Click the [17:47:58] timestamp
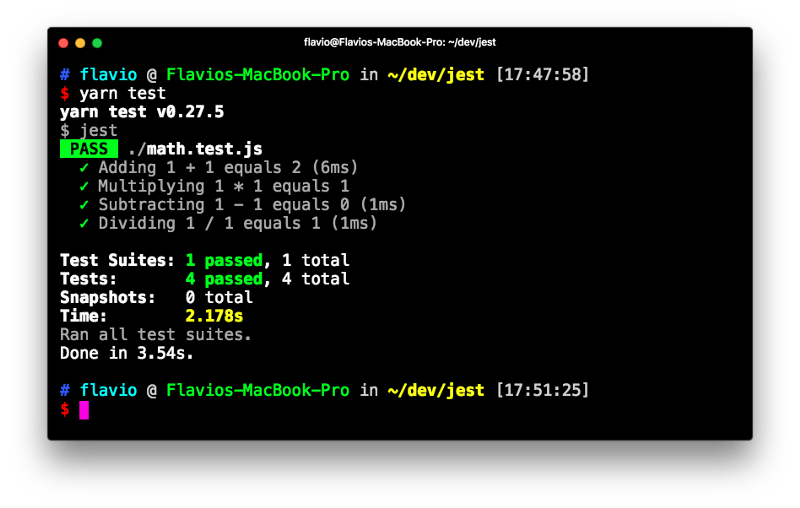This screenshot has width=800, height=508. [x=543, y=75]
